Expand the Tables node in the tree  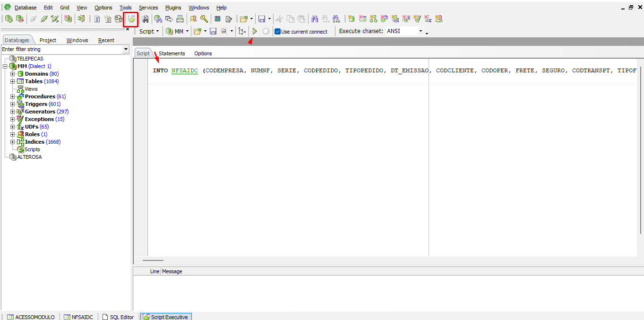(13, 81)
